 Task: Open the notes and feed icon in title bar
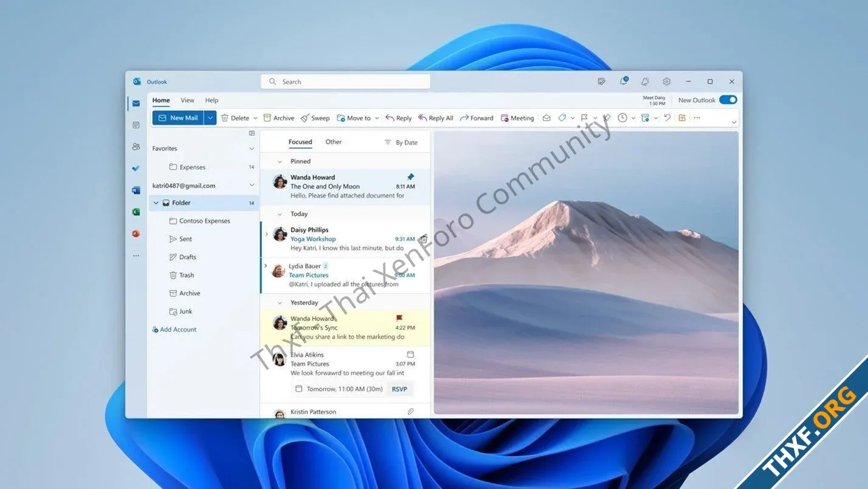(x=602, y=81)
